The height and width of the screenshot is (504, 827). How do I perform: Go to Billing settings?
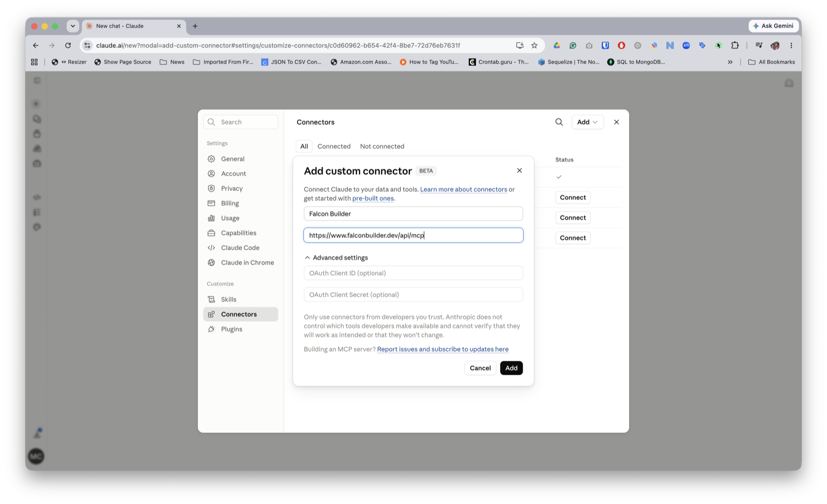coord(240,203)
